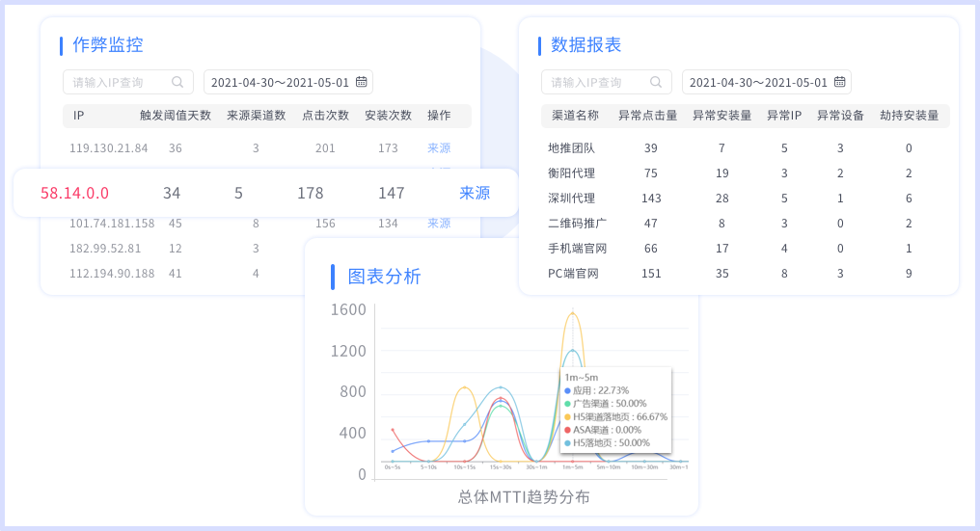Click yellow peak point on 1m~5m line
The image size is (980, 531).
point(573,313)
